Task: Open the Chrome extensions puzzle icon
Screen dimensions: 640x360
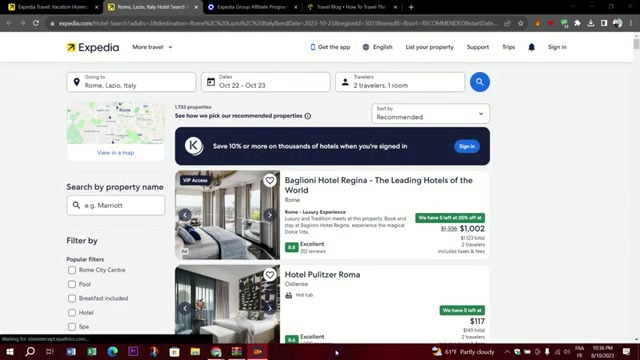Action: [577, 23]
